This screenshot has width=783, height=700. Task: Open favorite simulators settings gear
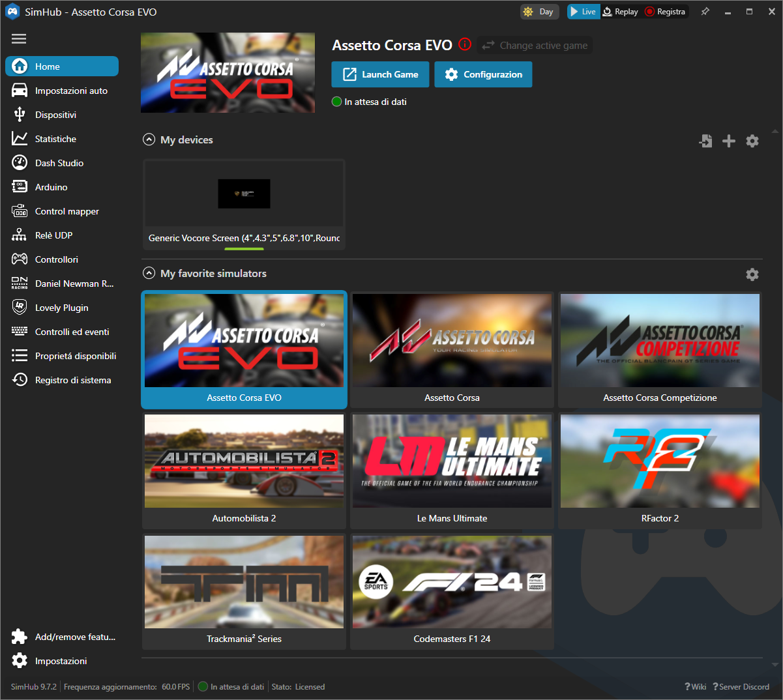coord(752,274)
